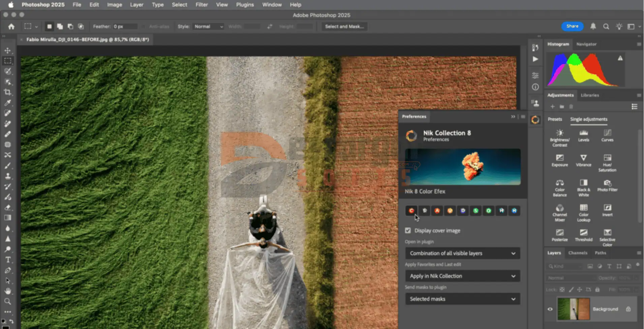Add a Vibrance adjustment

[x=583, y=160]
